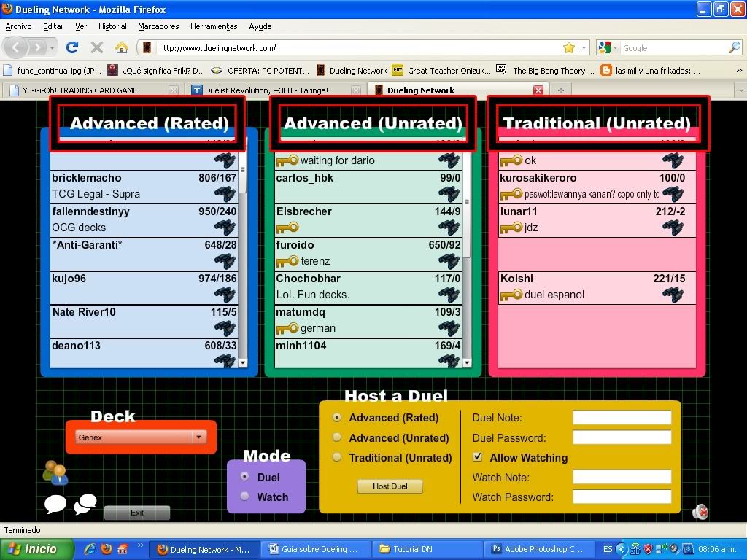Open search engine selector dropdown
747x560 pixels.
pyautogui.click(x=608, y=47)
